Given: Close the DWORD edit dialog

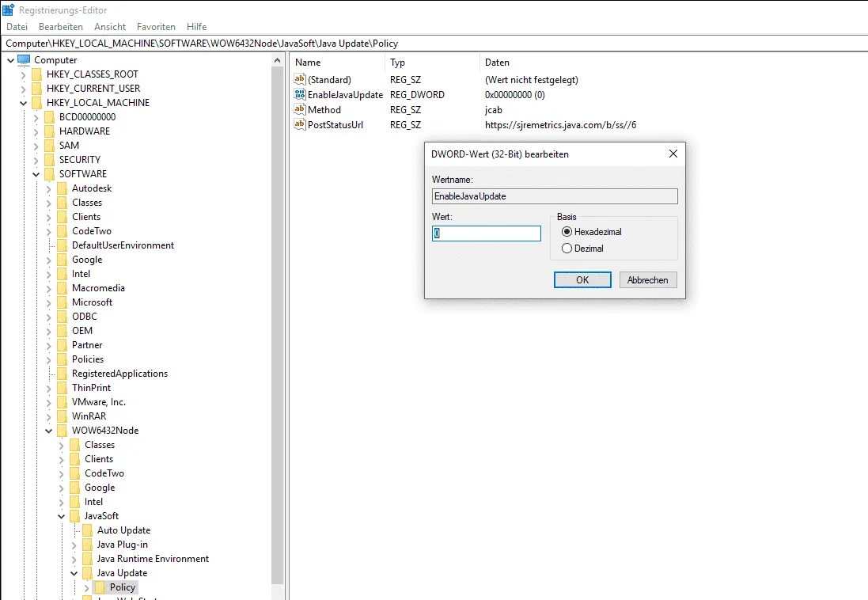Looking at the screenshot, I should [x=673, y=154].
